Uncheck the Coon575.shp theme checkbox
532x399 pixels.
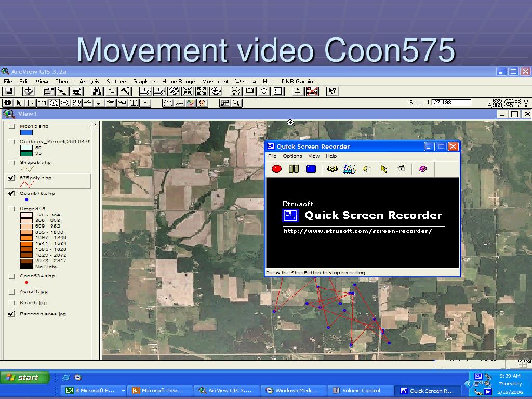(11, 193)
